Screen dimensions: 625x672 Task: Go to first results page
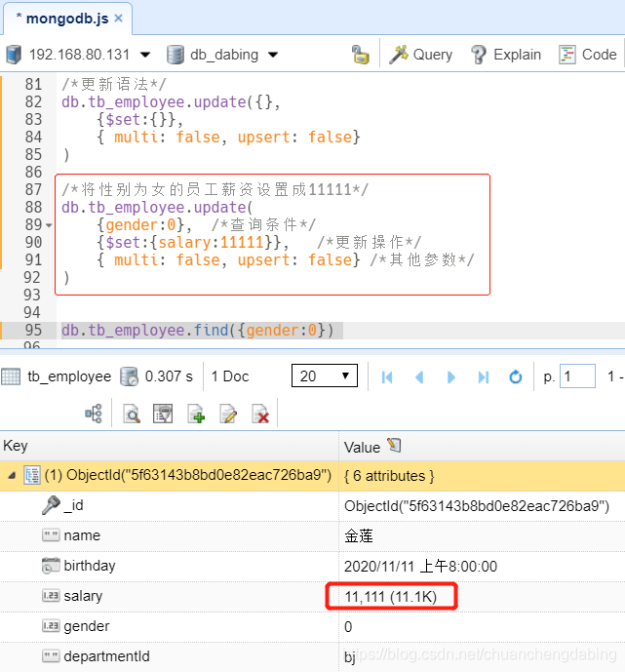point(387,377)
